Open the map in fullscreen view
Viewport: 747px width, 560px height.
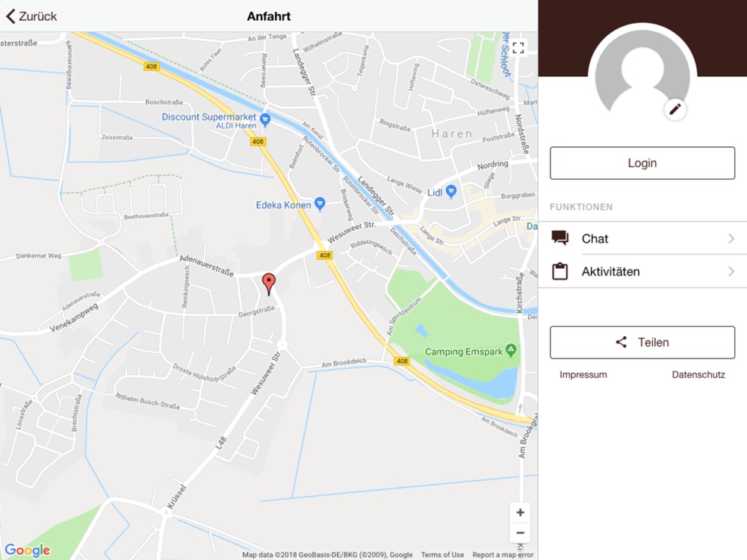point(518,48)
